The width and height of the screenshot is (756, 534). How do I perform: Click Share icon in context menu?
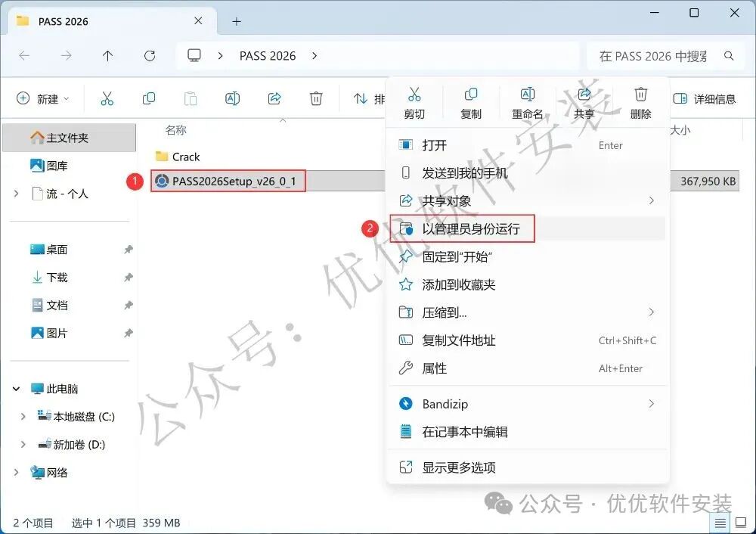point(584,94)
